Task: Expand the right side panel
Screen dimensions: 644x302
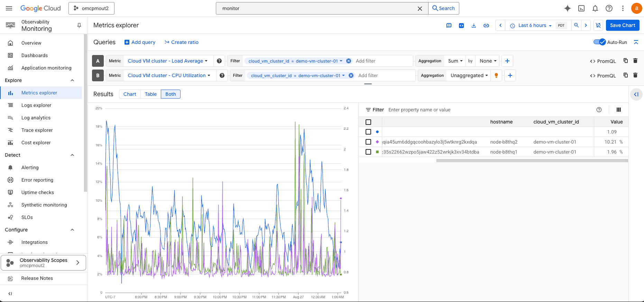Action: coord(636,94)
